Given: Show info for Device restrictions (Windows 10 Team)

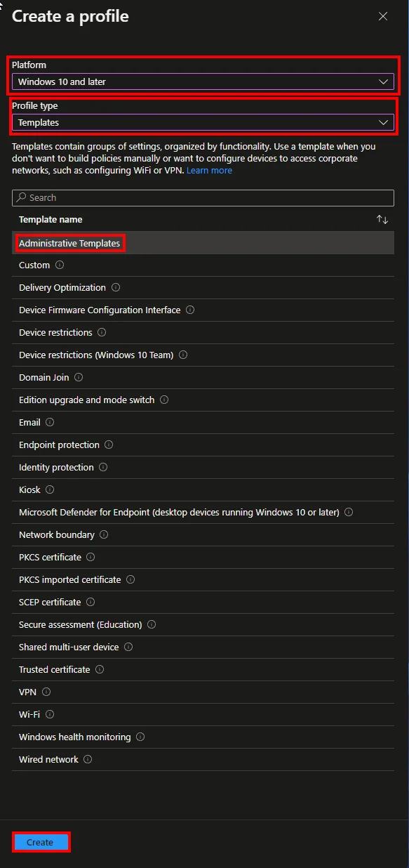Looking at the screenshot, I should [x=183, y=355].
